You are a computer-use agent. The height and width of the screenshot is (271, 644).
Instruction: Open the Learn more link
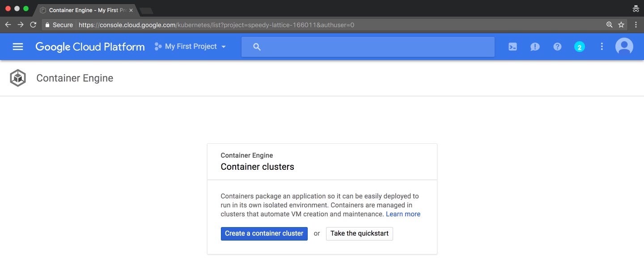click(x=403, y=214)
